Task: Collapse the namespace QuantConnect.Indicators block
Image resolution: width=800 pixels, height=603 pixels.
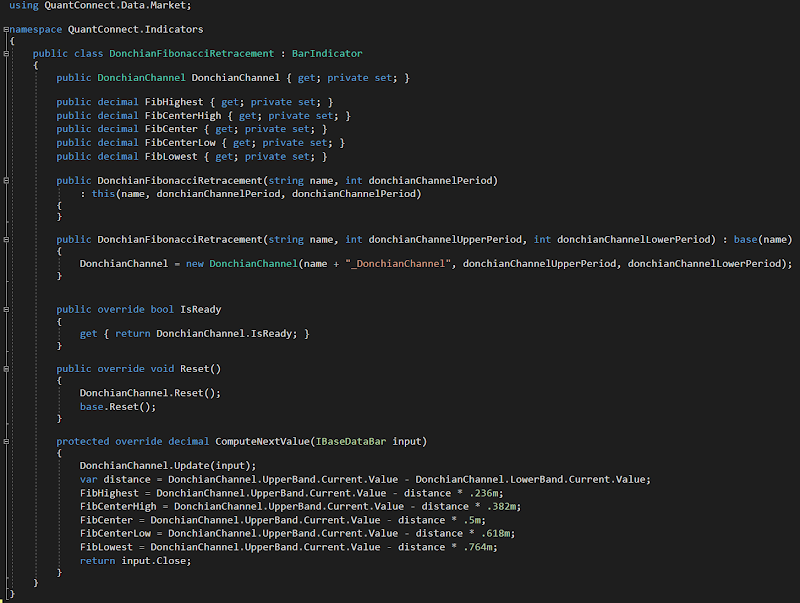Action: pos(6,30)
